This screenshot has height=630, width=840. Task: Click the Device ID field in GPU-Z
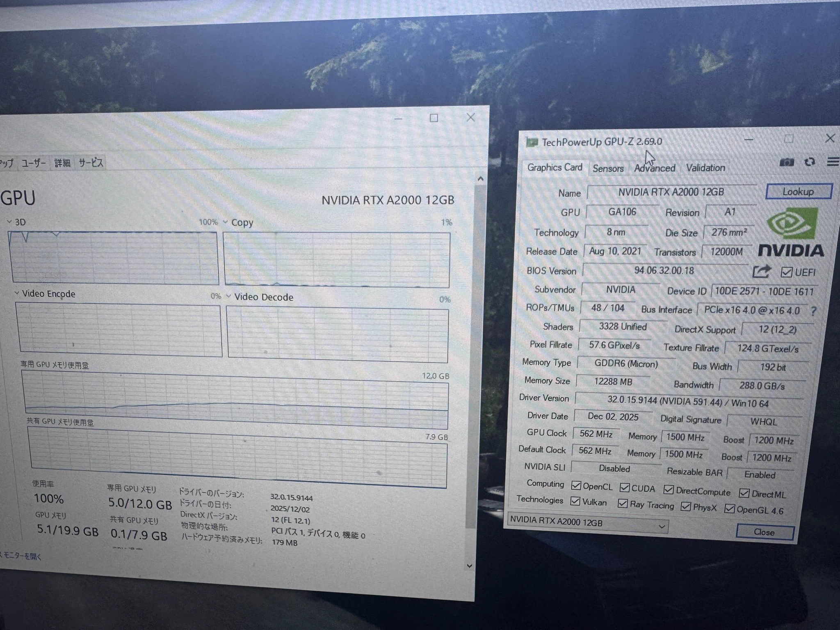(764, 292)
